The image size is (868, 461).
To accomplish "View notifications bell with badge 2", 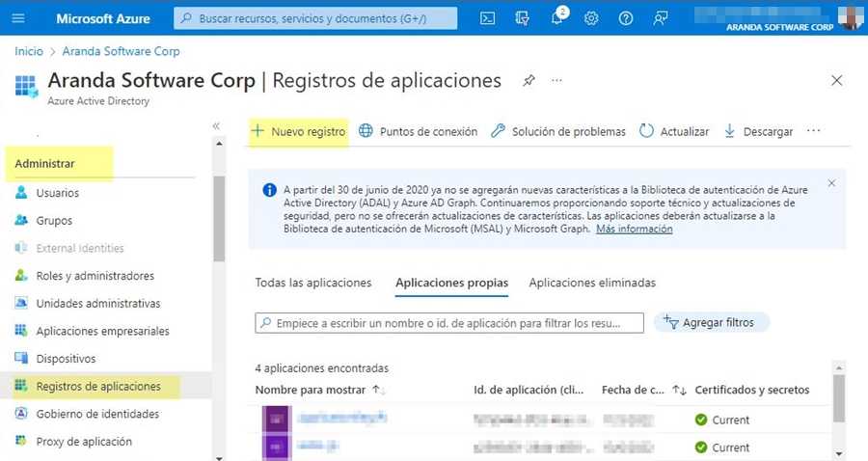I will (x=557, y=16).
